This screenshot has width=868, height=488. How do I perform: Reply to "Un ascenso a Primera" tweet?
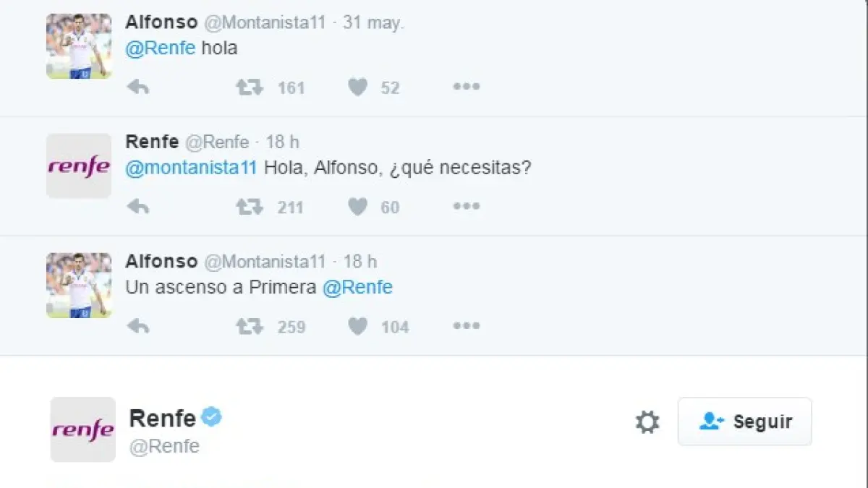coord(137,327)
